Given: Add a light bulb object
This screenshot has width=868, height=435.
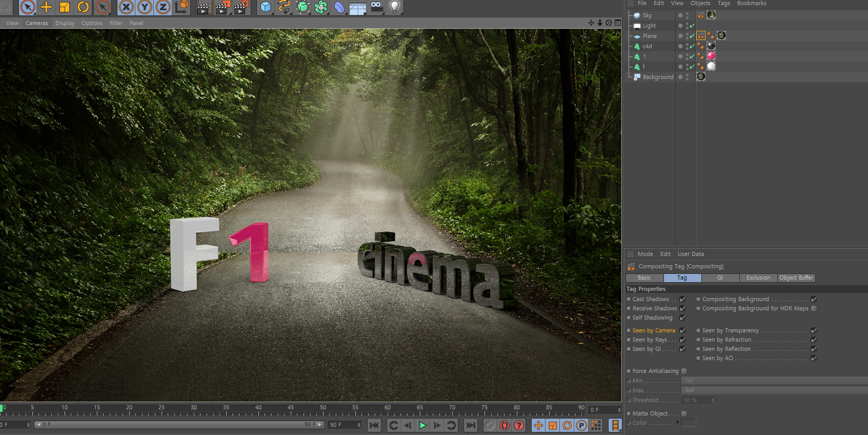Looking at the screenshot, I should [395, 7].
